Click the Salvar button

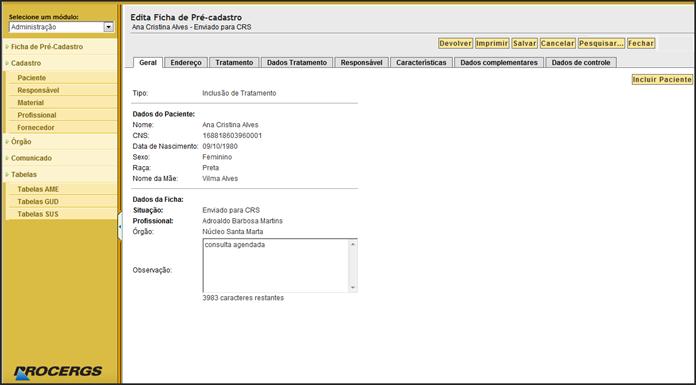pyautogui.click(x=524, y=44)
